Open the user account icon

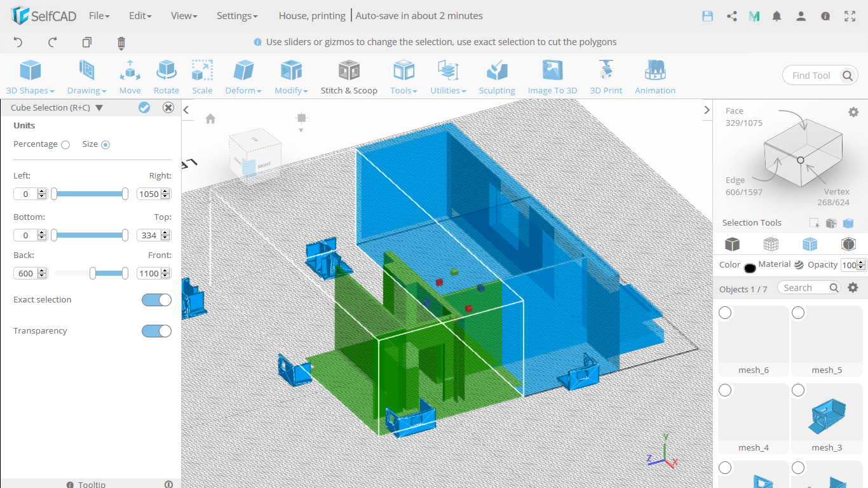point(801,16)
